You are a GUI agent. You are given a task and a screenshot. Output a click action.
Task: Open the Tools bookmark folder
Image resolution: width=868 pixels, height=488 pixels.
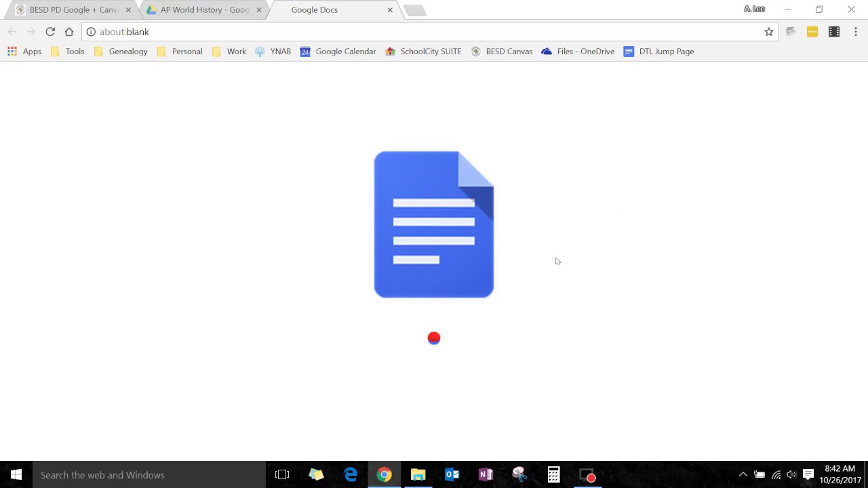[x=67, y=52]
